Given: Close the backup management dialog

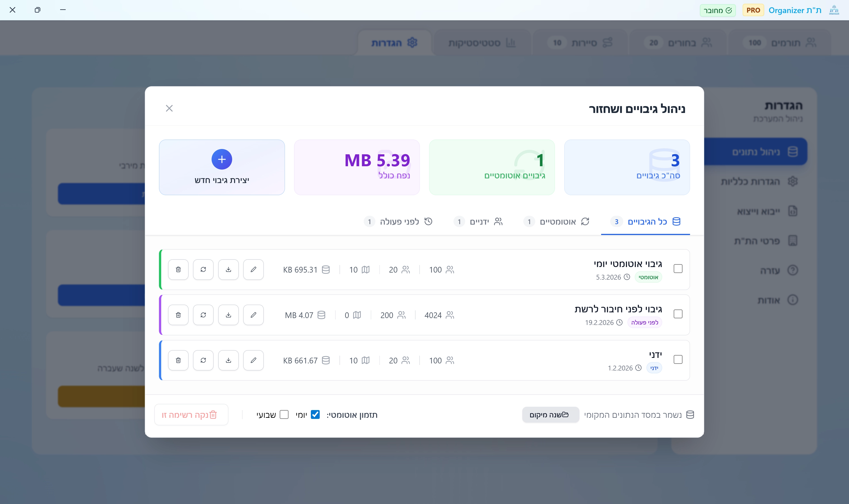Looking at the screenshot, I should point(169,108).
